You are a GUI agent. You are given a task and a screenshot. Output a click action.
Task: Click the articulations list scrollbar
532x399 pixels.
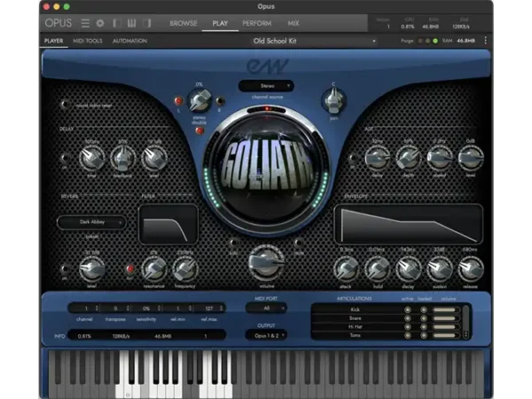465,322
